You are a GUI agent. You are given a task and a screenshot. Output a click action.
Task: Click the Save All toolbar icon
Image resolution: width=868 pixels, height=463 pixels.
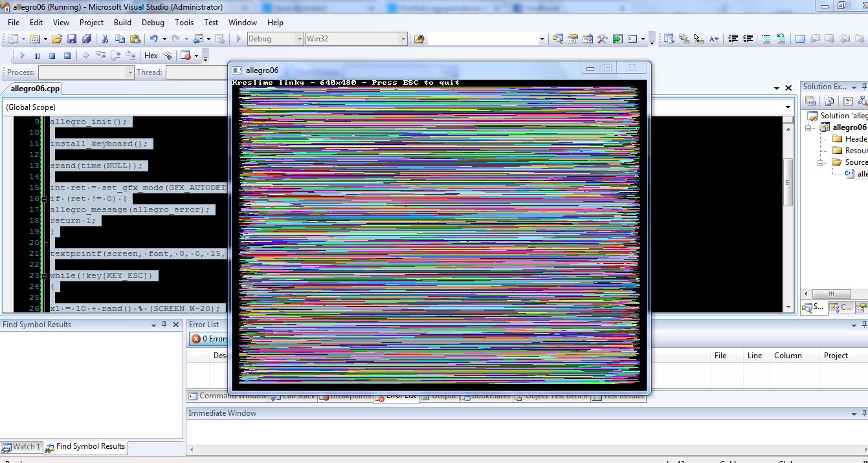[x=87, y=39]
